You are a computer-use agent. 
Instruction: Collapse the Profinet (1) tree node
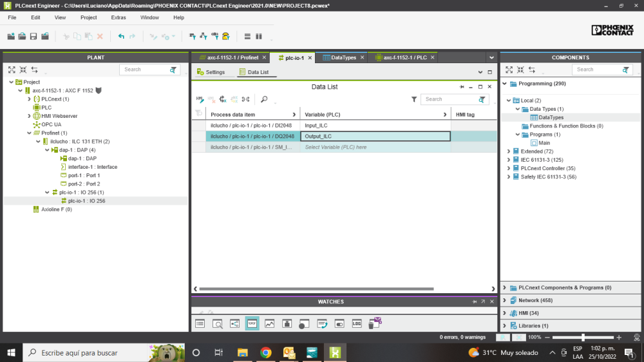[29, 133]
